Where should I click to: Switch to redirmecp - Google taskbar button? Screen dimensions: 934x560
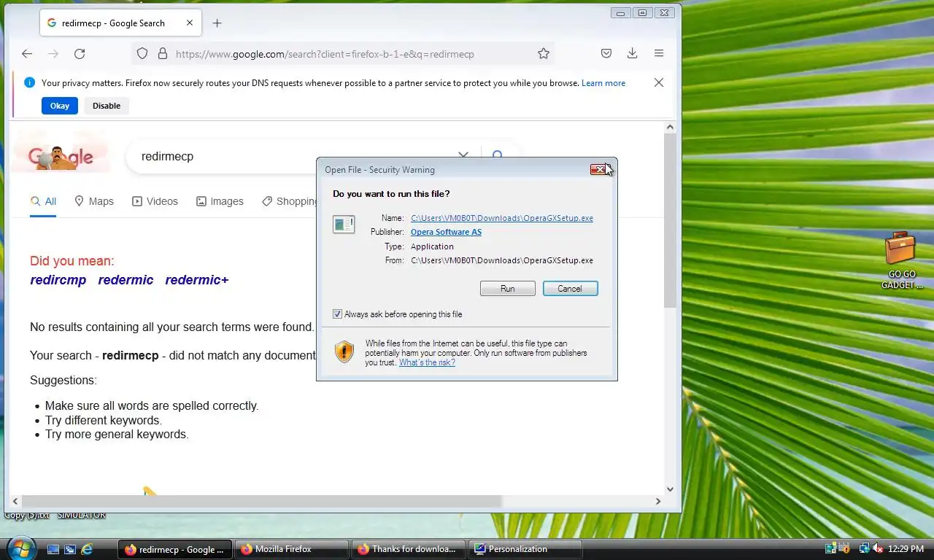(175, 549)
